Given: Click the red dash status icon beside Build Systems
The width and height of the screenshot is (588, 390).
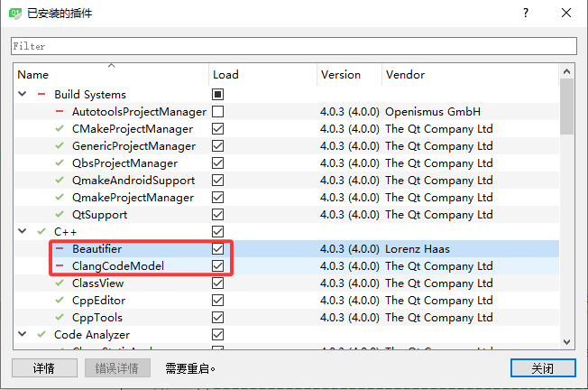Looking at the screenshot, I should 41,94.
